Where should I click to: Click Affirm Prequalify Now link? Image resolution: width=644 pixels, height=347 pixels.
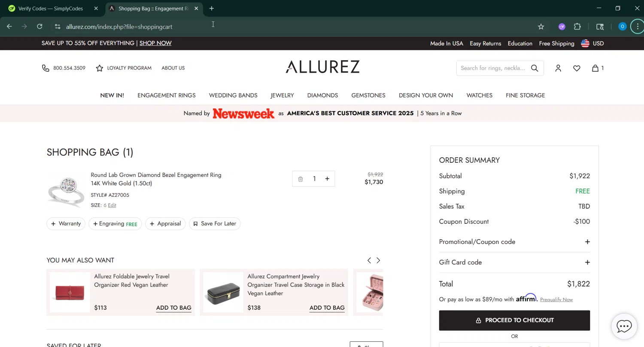[556, 299]
